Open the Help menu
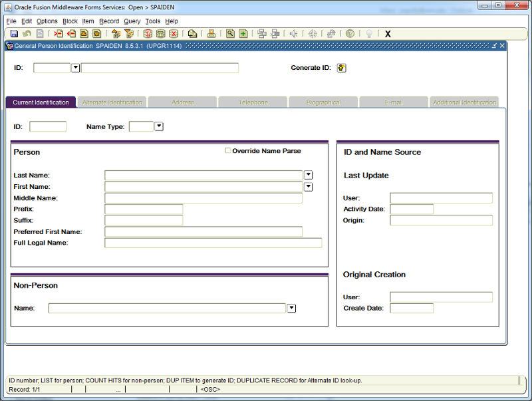532x401 pixels. [x=172, y=21]
